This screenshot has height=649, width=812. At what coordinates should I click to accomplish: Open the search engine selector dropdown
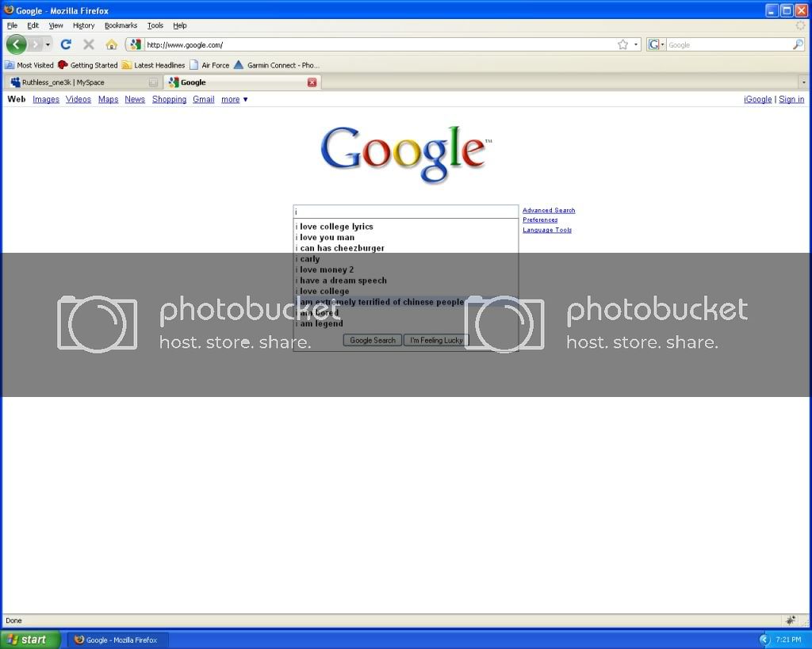[656, 44]
